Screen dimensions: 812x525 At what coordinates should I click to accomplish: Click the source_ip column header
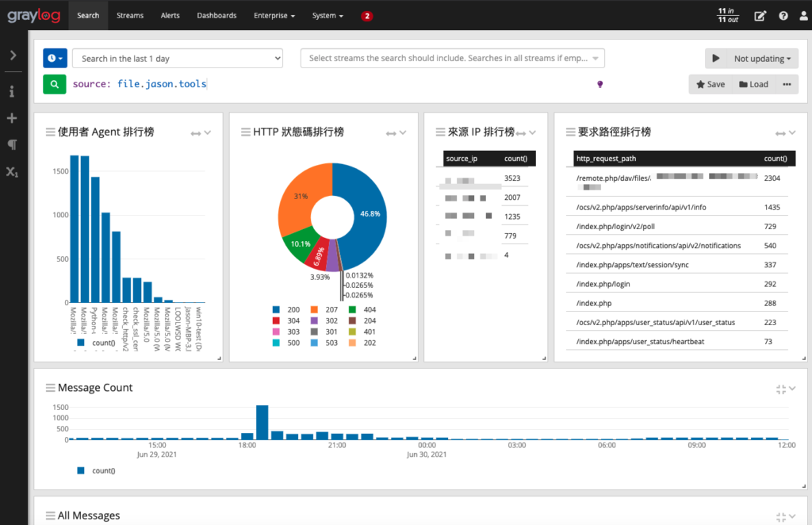(x=462, y=159)
